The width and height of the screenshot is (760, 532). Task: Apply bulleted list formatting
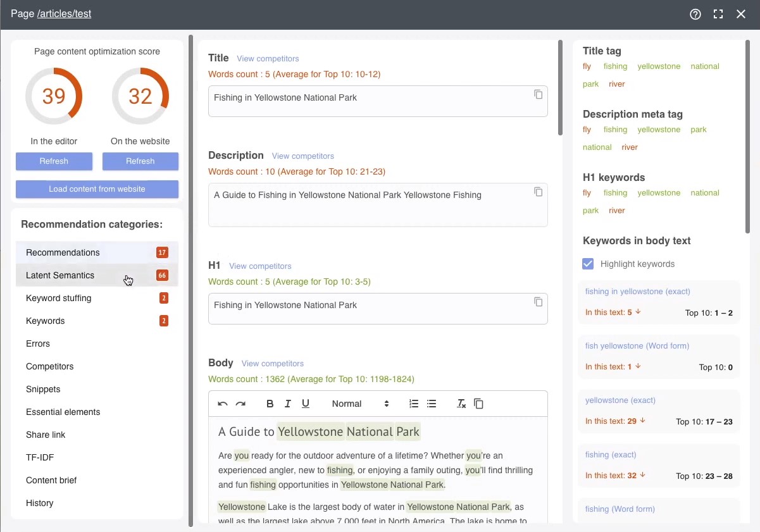pos(432,403)
